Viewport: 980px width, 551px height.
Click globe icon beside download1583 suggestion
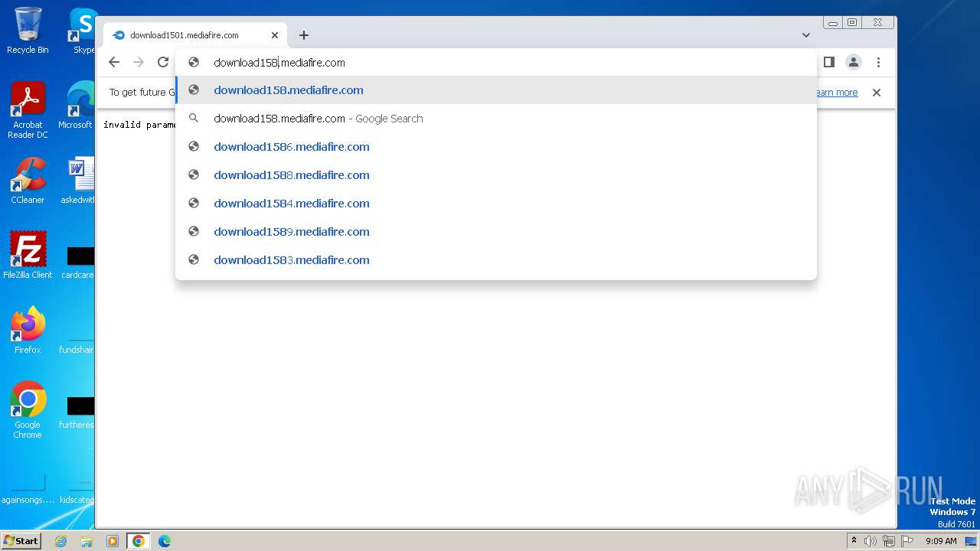(194, 260)
